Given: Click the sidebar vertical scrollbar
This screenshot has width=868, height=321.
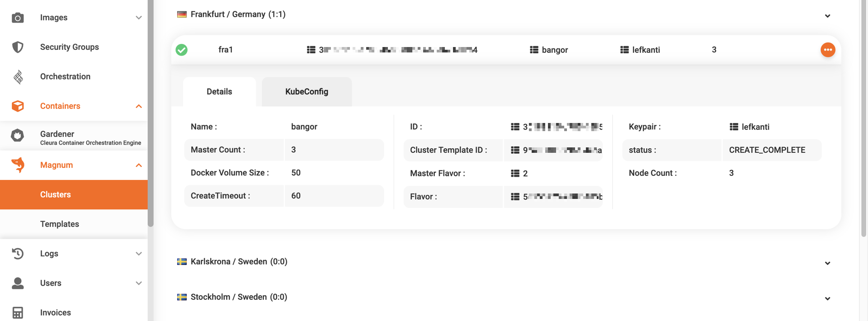Looking at the screenshot, I should (151, 113).
